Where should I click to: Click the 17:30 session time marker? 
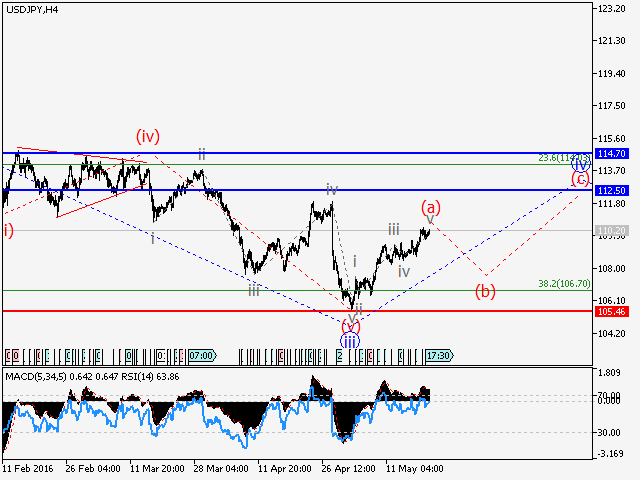tap(439, 356)
